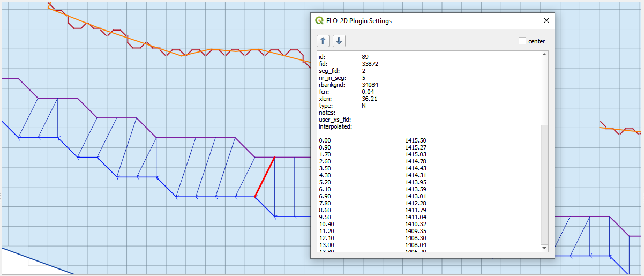Select the elevation value 1415.50
Screen dimensions: 644x276
415,140
